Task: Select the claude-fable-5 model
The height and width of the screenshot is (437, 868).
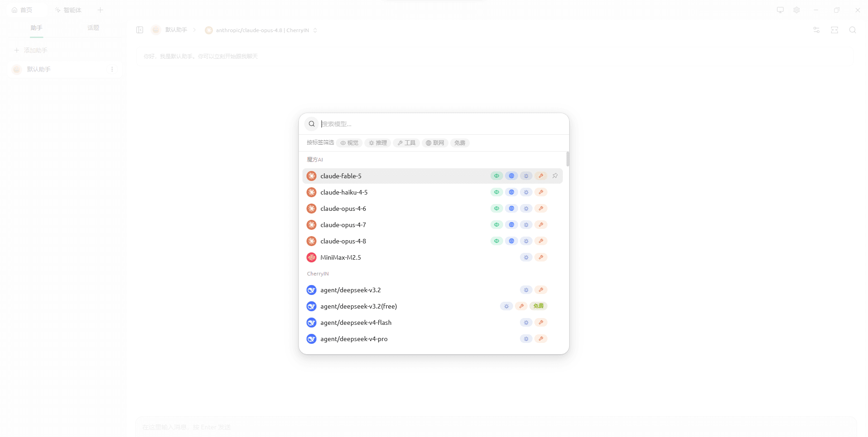Action: (x=433, y=176)
